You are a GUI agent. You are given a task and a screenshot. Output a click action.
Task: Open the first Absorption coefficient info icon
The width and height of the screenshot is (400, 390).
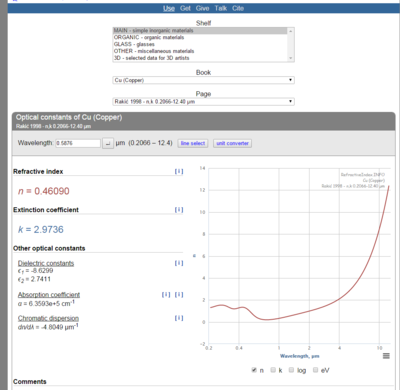pyautogui.click(x=166, y=295)
